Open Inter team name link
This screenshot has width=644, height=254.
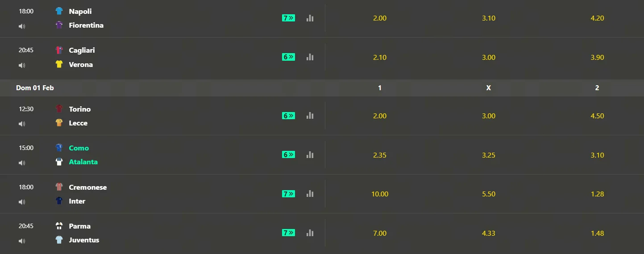[x=77, y=201]
